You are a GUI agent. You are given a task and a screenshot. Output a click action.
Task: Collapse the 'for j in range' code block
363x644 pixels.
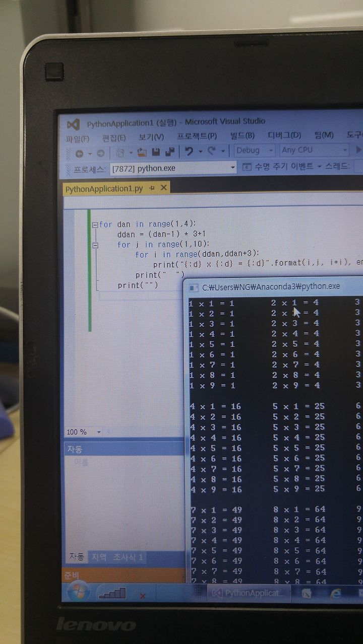tap(95, 245)
